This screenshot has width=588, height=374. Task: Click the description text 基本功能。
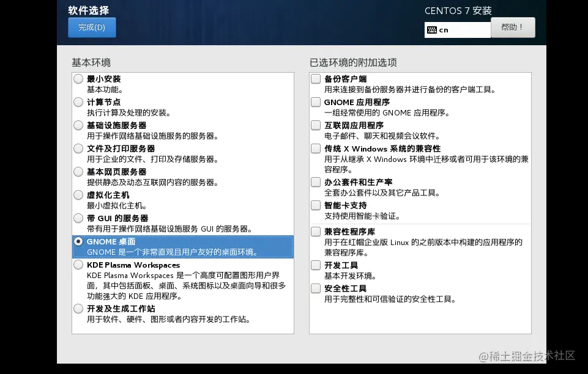click(105, 90)
